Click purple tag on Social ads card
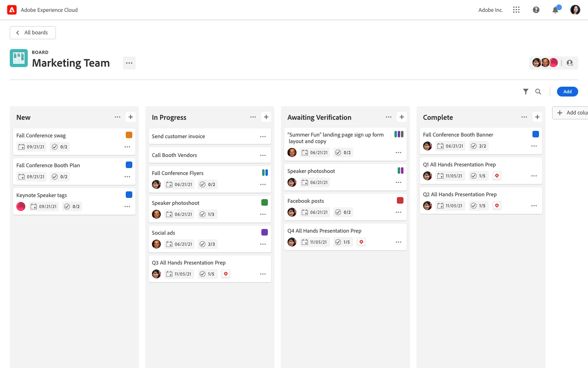The height and width of the screenshot is (368, 588). point(265,232)
